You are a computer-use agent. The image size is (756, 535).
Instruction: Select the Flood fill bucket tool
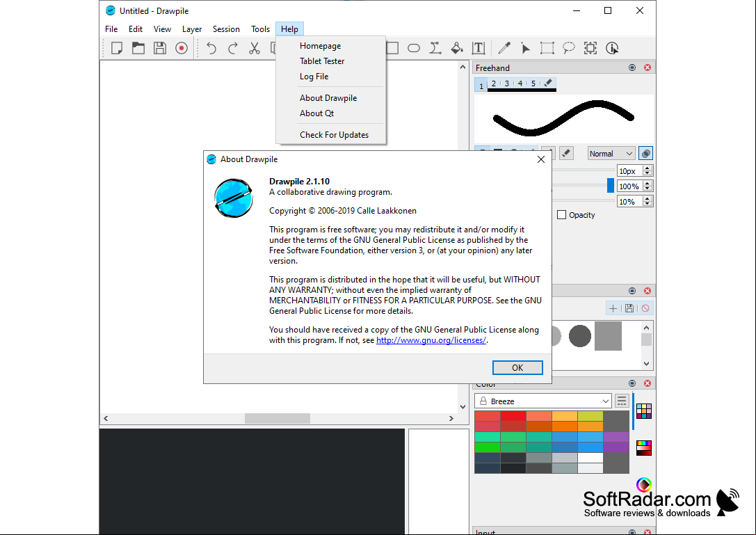457,48
